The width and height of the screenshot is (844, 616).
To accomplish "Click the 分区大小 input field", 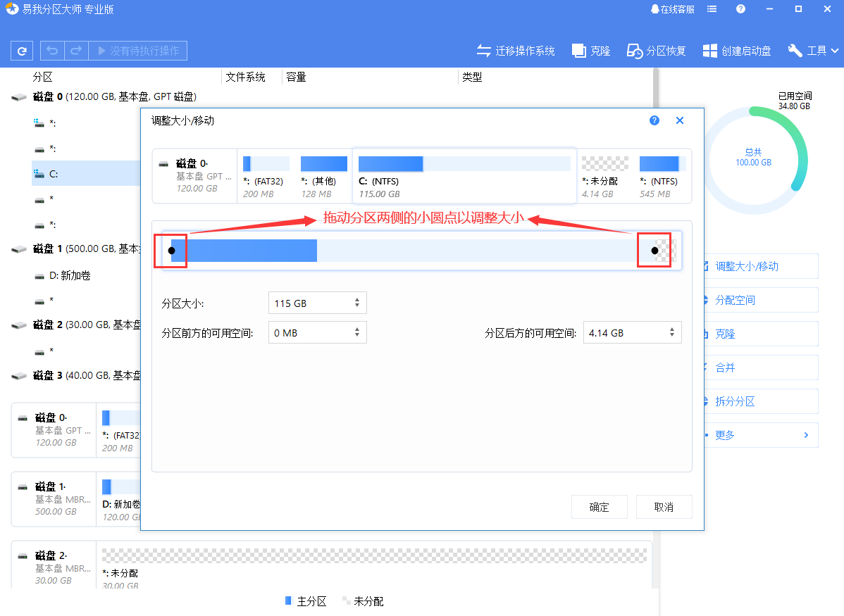I will point(310,303).
